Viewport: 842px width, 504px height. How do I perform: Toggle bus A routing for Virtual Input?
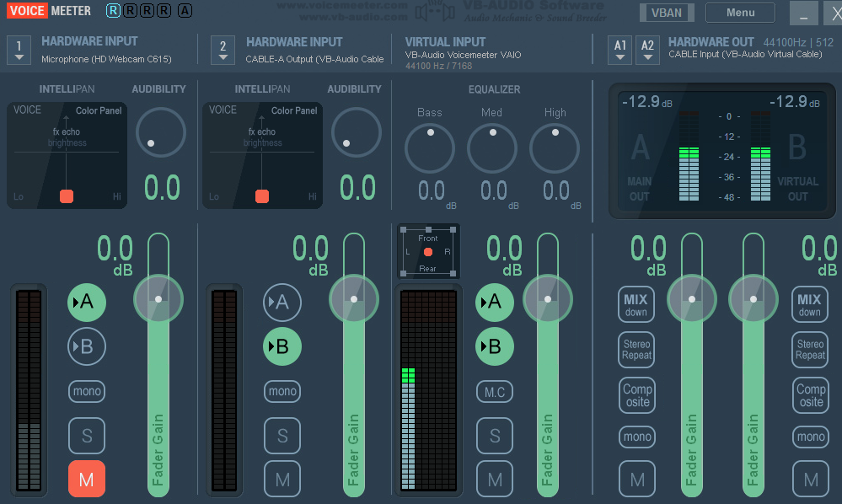(495, 303)
